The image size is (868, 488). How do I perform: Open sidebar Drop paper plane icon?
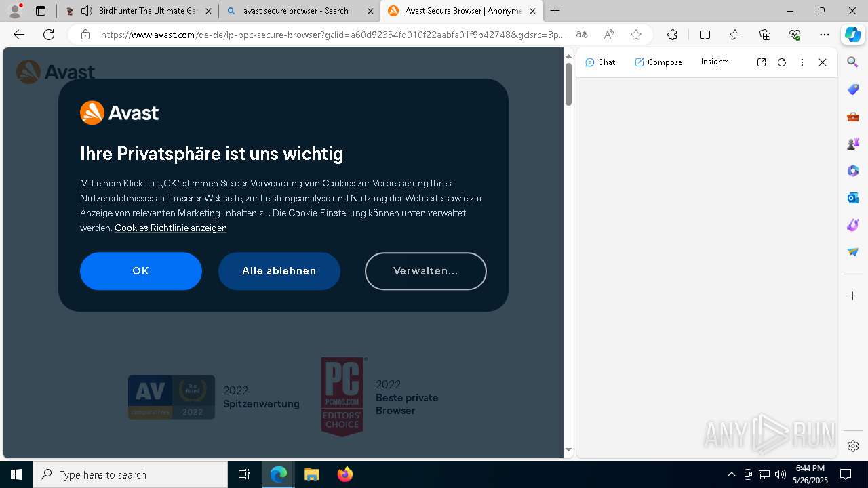click(853, 252)
